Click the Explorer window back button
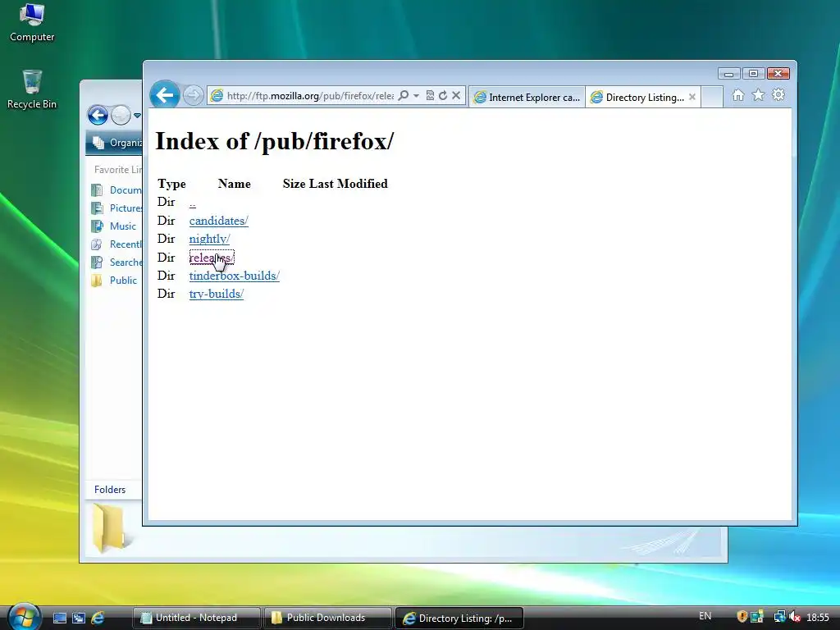Viewport: 840px width, 630px height. click(x=98, y=115)
